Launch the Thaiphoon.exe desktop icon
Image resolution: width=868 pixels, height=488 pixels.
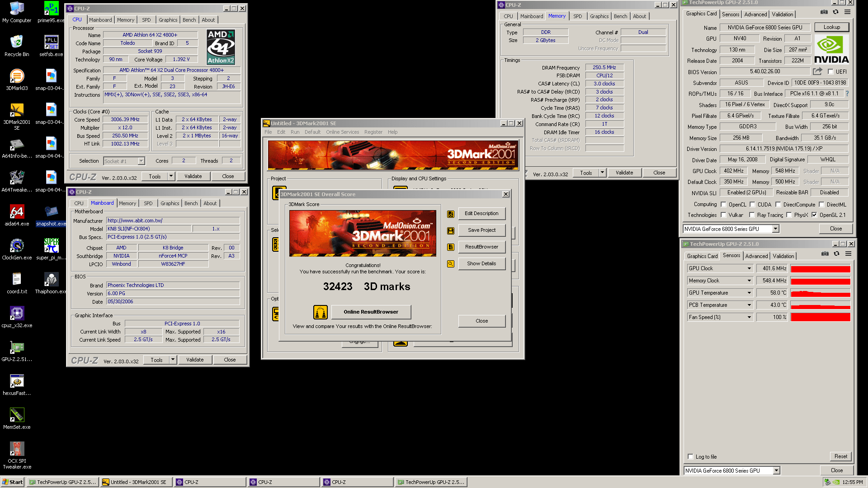pyautogui.click(x=51, y=283)
